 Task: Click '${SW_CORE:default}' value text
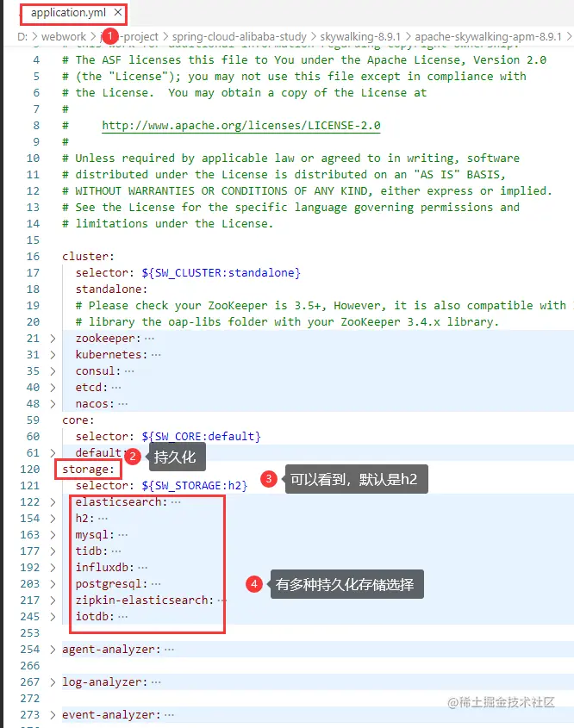click(201, 437)
